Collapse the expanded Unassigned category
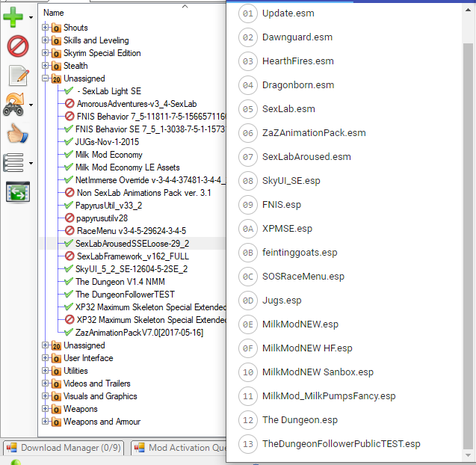Viewport: 476px width, 465px height. coord(45,78)
